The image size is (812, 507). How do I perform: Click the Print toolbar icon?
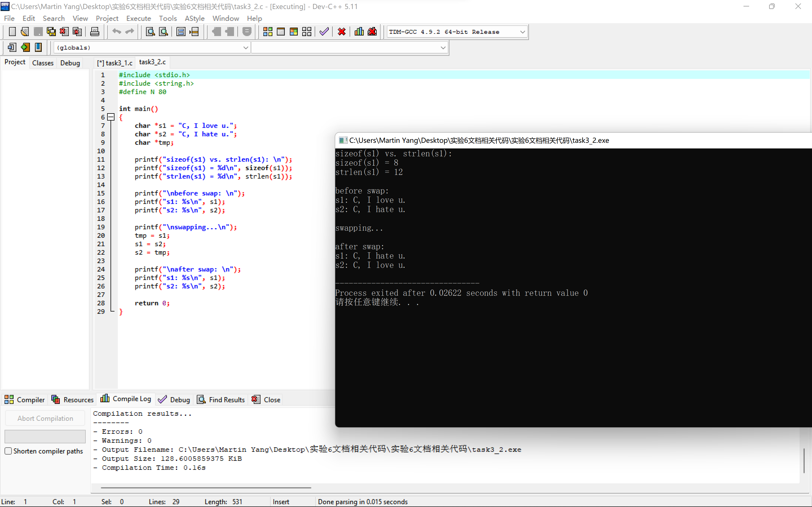95,32
